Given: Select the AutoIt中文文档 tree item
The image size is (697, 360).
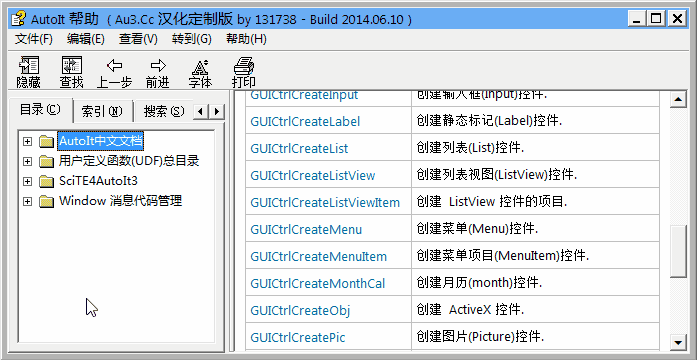Looking at the screenshot, I should click(101, 141).
